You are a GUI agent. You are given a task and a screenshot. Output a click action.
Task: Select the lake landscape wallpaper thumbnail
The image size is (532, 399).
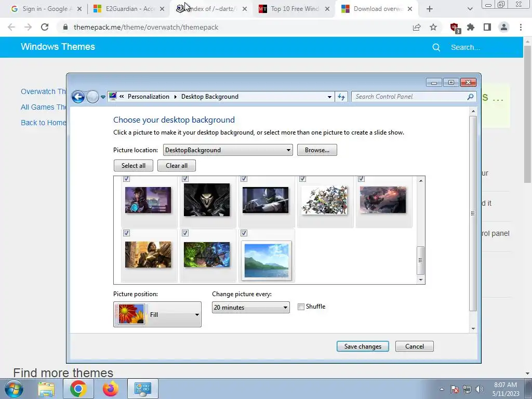click(267, 260)
